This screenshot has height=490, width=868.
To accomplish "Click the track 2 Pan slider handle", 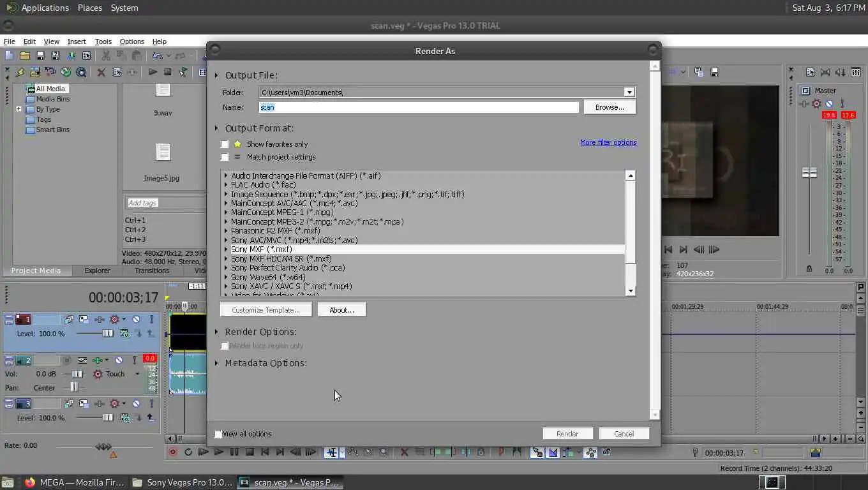I will [x=74, y=387].
